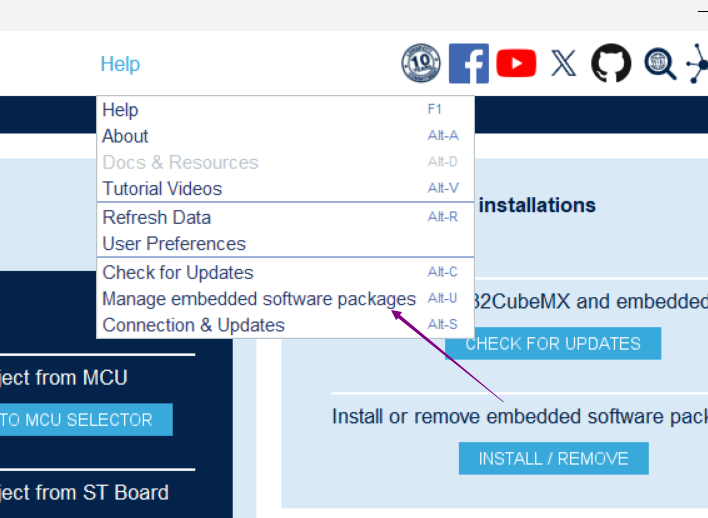The height and width of the screenshot is (518, 708).
Task: Select the Help F1 menu entry
Action: [285, 110]
